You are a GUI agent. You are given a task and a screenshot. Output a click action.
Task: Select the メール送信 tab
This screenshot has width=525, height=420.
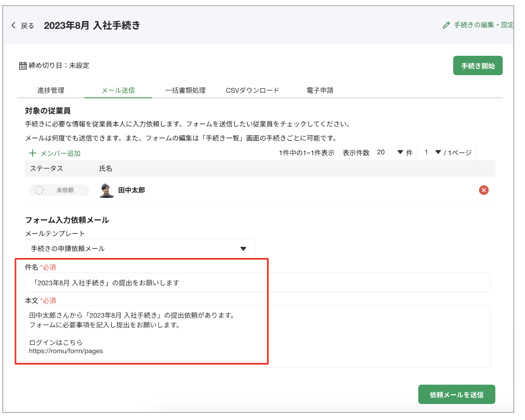pyautogui.click(x=118, y=90)
